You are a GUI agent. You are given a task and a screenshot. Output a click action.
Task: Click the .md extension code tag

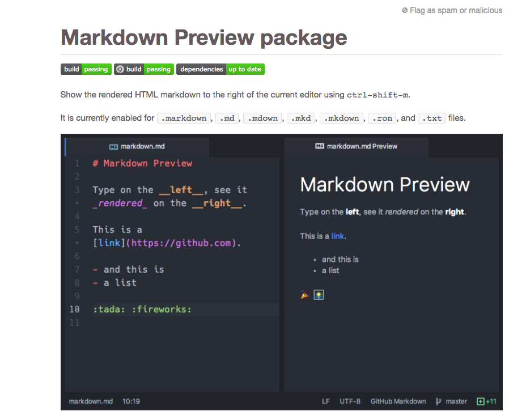(227, 118)
